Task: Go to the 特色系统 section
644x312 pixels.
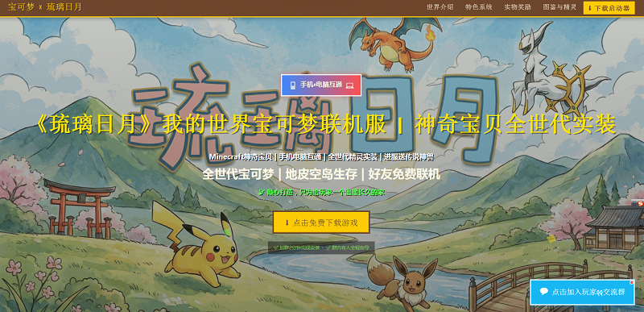Action: [x=478, y=7]
